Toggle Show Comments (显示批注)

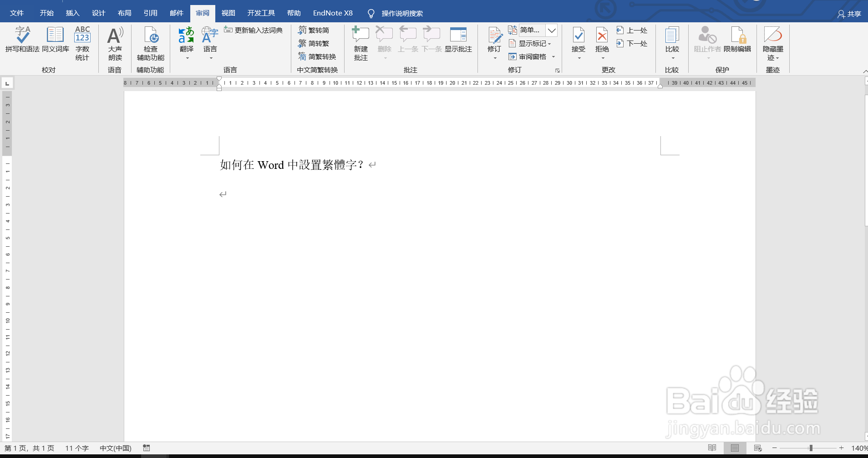click(458, 40)
